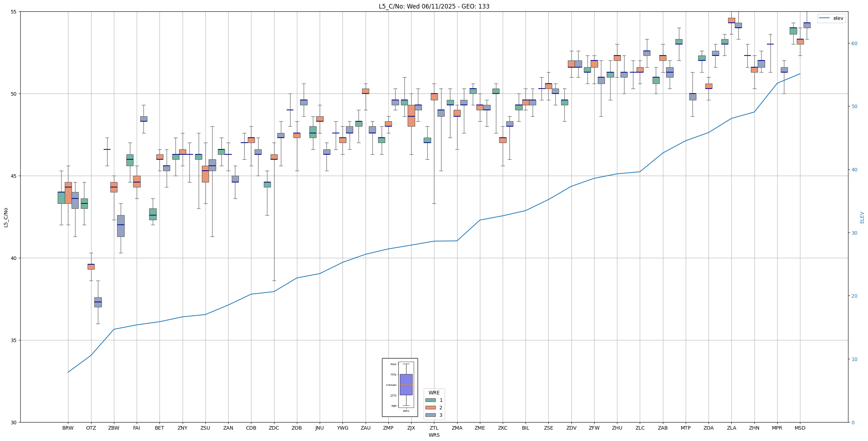Click the OTZ x-axis station label
868x441 pixels.
tap(91, 428)
